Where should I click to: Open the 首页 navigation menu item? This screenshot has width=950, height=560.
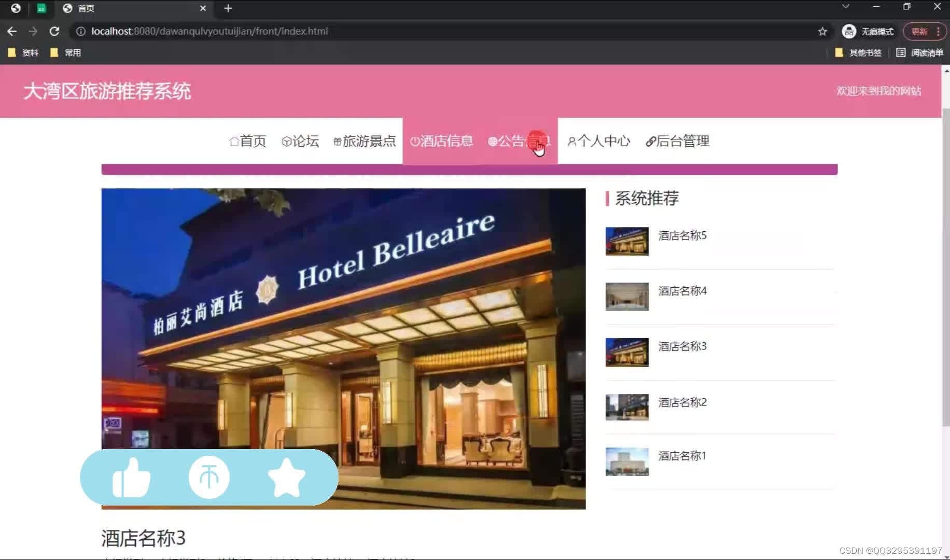(x=248, y=141)
